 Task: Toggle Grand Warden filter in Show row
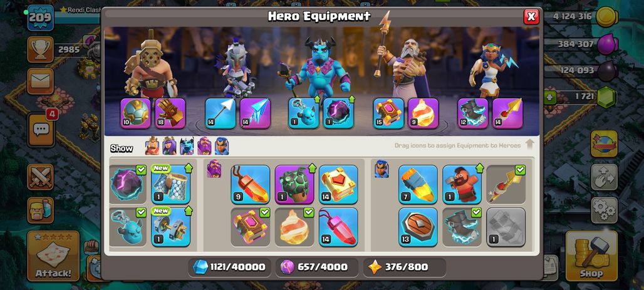(204, 146)
